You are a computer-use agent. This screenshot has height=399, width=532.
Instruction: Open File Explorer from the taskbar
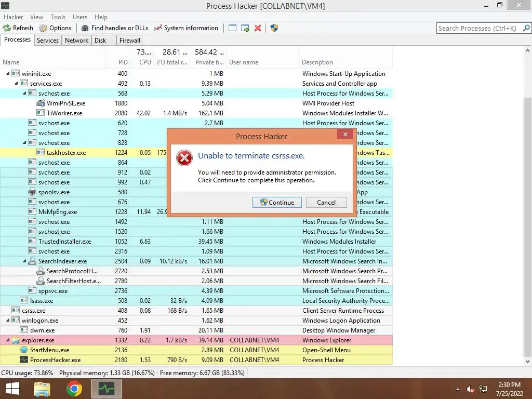point(42,389)
